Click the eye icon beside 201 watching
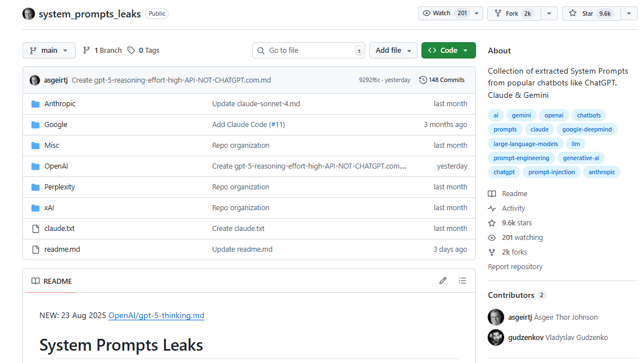 [492, 238]
